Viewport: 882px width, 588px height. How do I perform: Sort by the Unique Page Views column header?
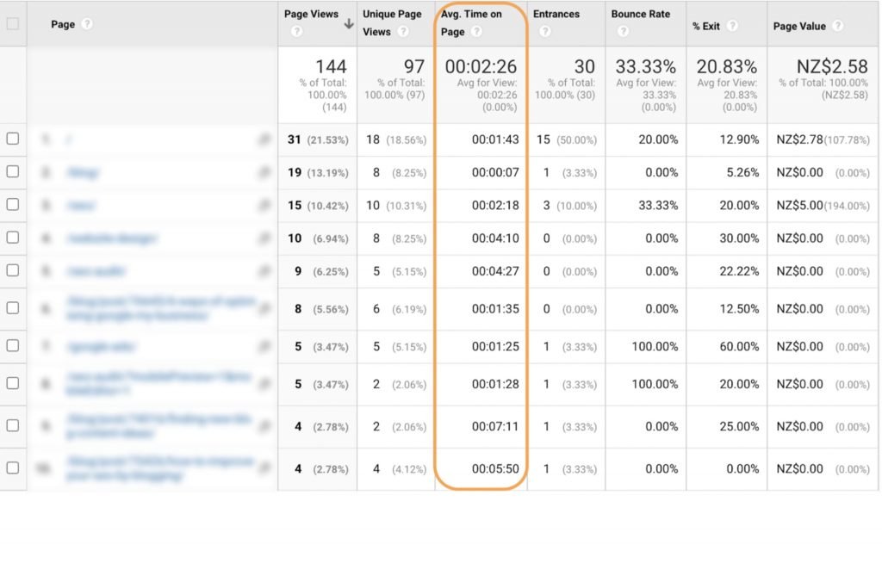click(x=392, y=22)
